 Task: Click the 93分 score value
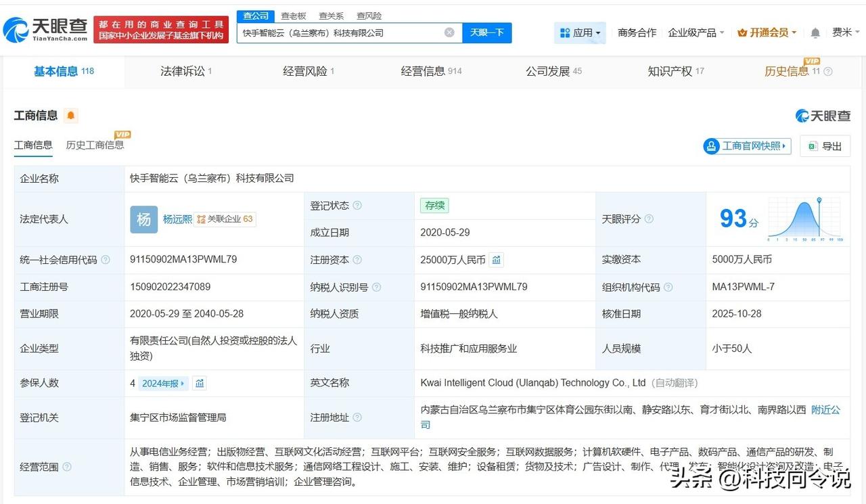pyautogui.click(x=739, y=219)
